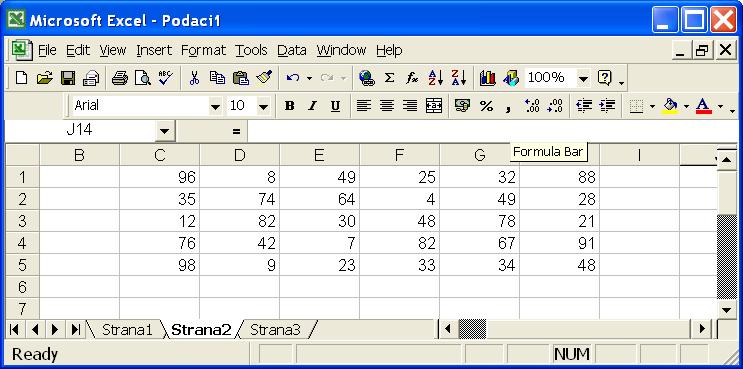Image resolution: width=743 pixels, height=369 pixels.
Task: Increase indent icon in formatting toolbar
Action: point(607,106)
